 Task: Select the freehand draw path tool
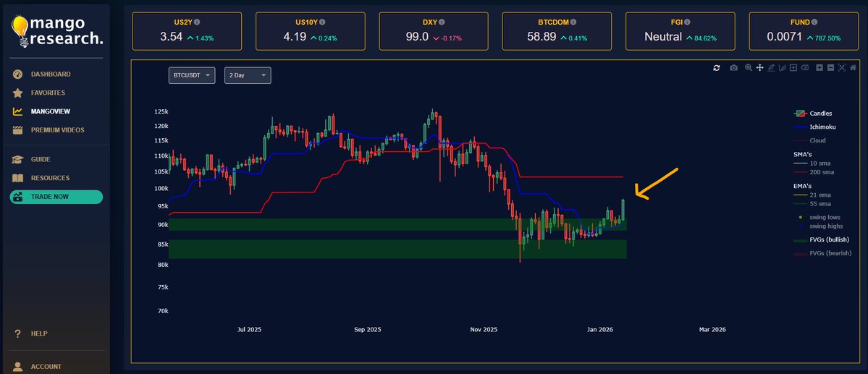click(782, 67)
